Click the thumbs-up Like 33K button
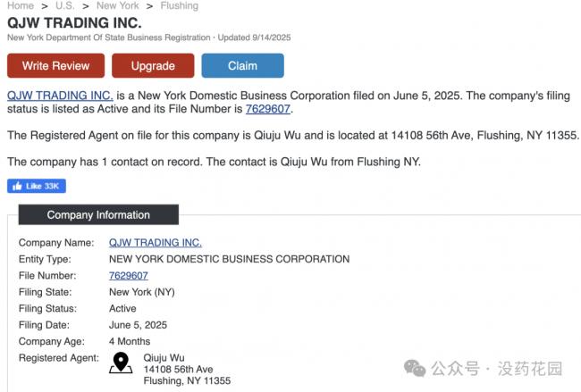Viewport: 581px width, 392px height. [37, 186]
